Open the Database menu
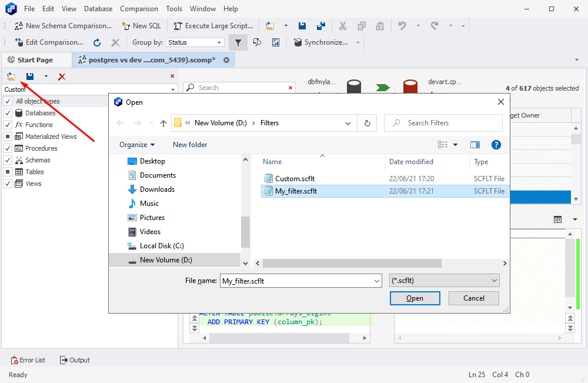Image resolution: width=588 pixels, height=383 pixels. click(98, 9)
